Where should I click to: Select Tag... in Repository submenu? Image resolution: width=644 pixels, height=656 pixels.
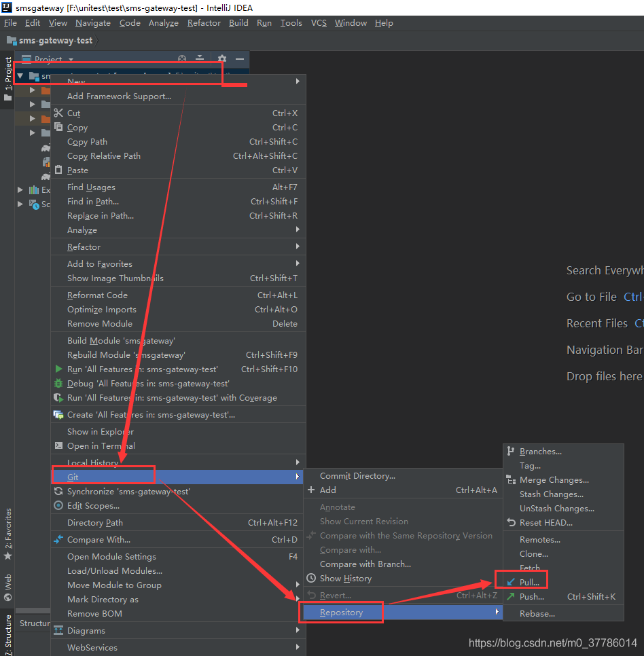(563, 466)
